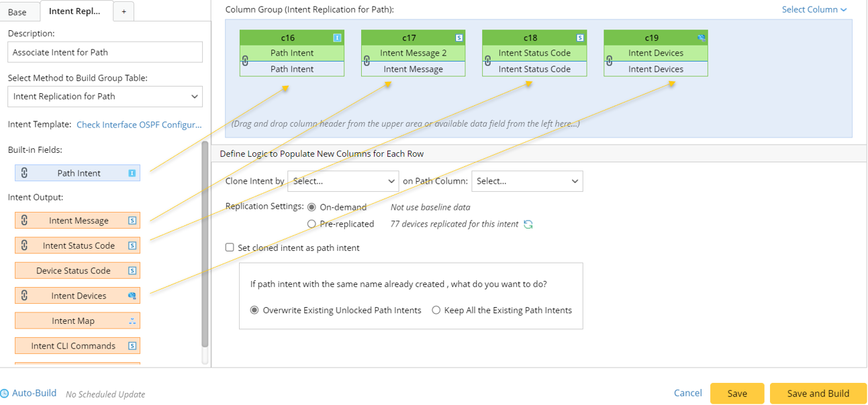Select the On-demand replication option
Viewport: 868px width, 405px height.
tap(311, 207)
